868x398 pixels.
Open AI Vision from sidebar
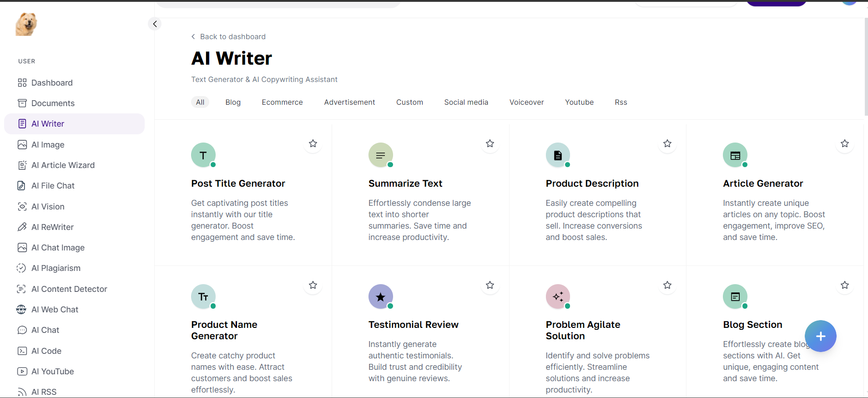click(48, 207)
